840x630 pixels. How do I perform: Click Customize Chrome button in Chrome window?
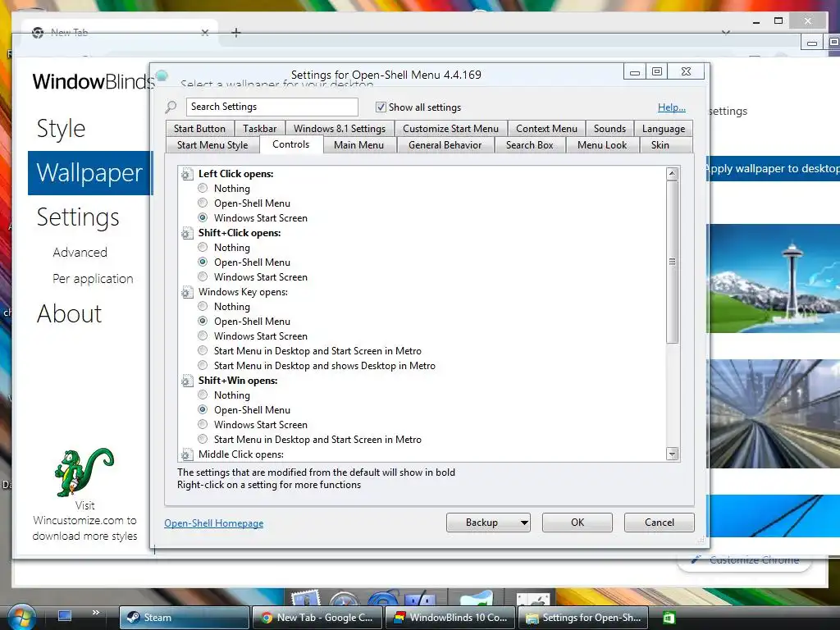click(x=746, y=560)
